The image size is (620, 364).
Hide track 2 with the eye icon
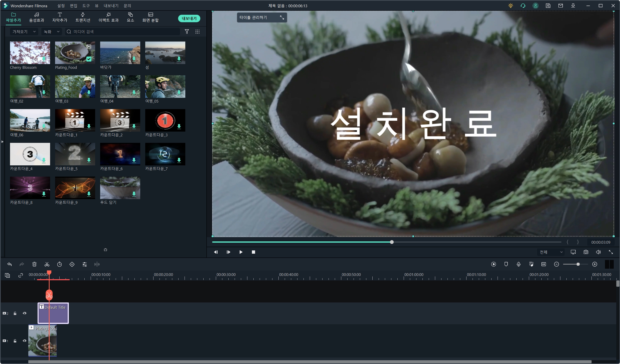(x=25, y=313)
